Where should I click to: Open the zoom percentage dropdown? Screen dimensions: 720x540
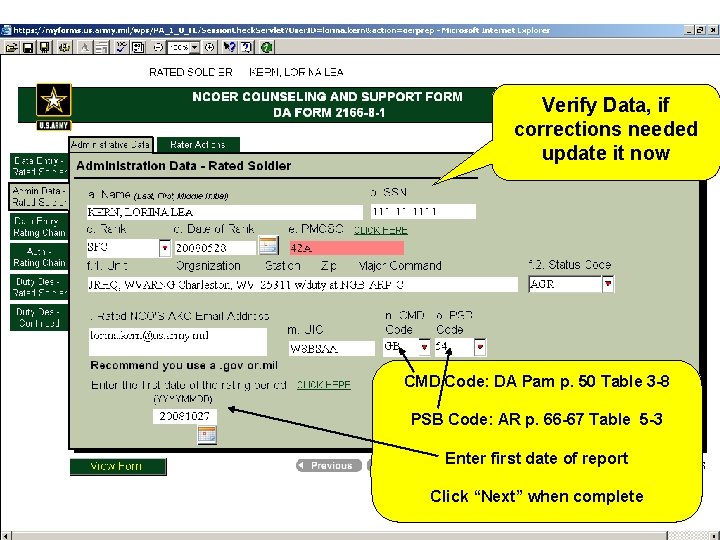[x=195, y=47]
